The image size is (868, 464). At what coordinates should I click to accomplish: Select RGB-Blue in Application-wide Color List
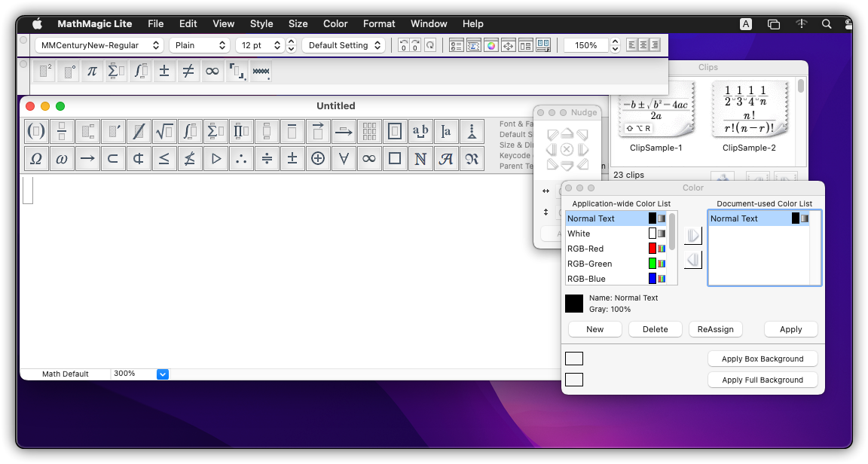pyautogui.click(x=616, y=279)
